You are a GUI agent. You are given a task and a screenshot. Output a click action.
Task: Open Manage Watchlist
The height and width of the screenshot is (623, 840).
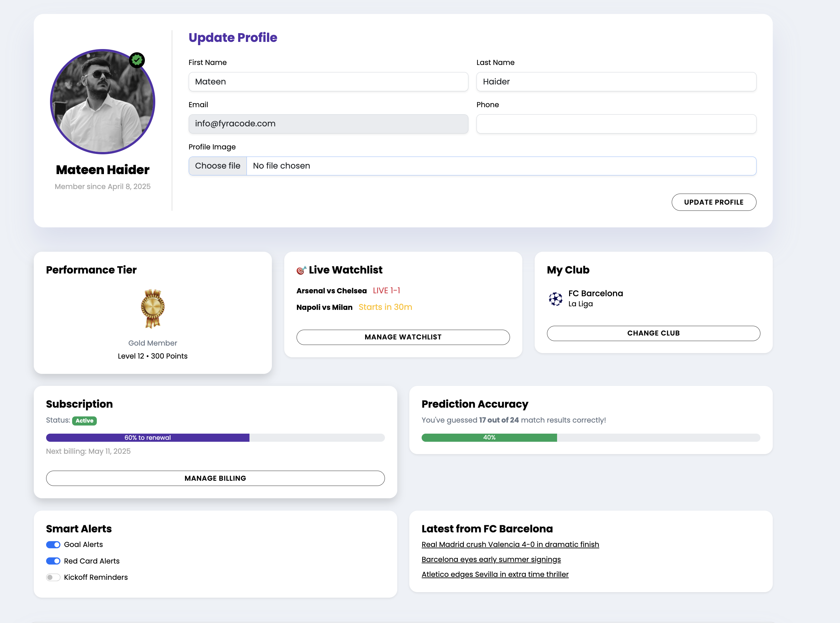pyautogui.click(x=403, y=337)
